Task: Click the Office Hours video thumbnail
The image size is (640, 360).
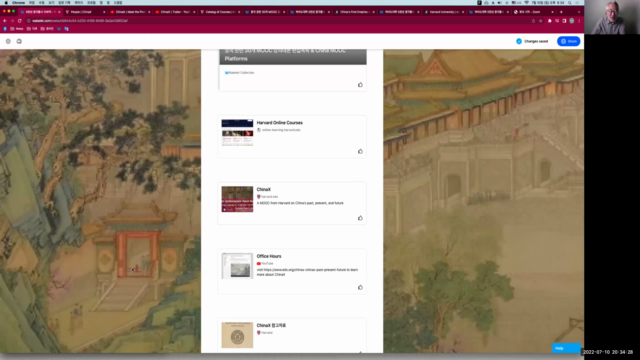Action: [237, 266]
